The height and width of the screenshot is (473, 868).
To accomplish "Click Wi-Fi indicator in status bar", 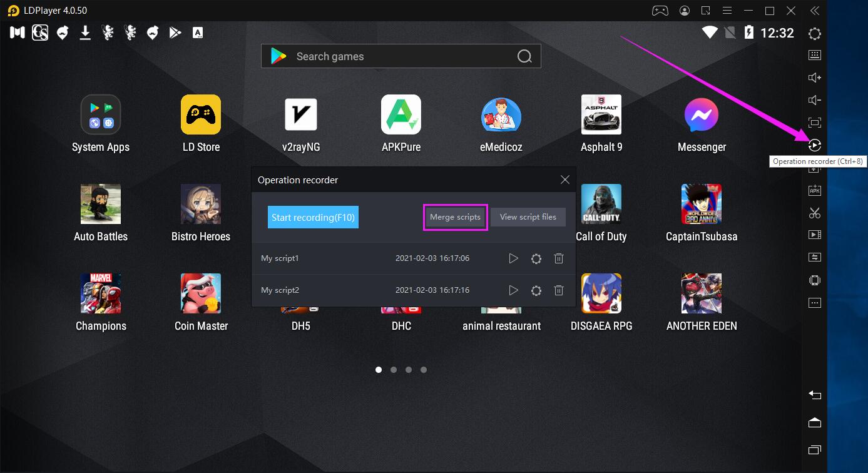I will [x=710, y=33].
